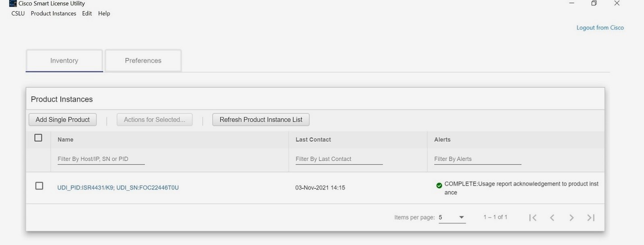Go to next page of results
This screenshot has width=644, height=245.
pyautogui.click(x=571, y=218)
